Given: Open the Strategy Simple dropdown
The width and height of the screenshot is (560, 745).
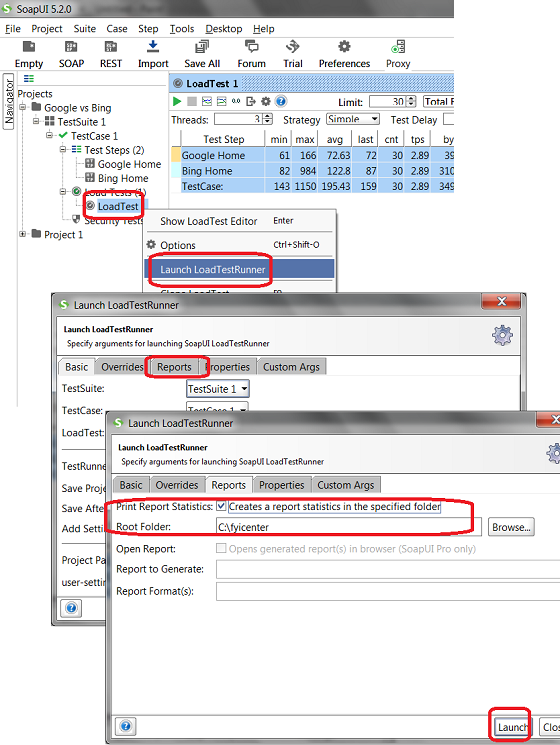Looking at the screenshot, I should (x=353, y=119).
